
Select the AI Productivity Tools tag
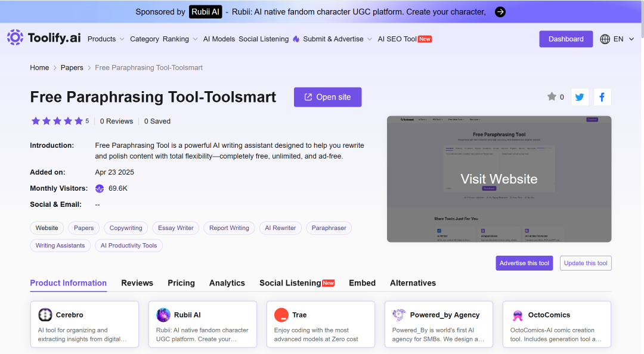129,246
